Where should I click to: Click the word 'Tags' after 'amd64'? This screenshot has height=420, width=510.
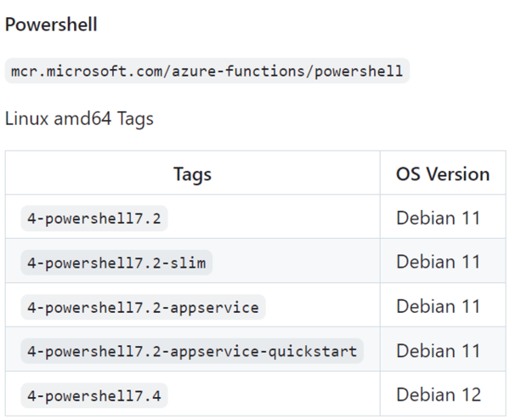click(135, 118)
